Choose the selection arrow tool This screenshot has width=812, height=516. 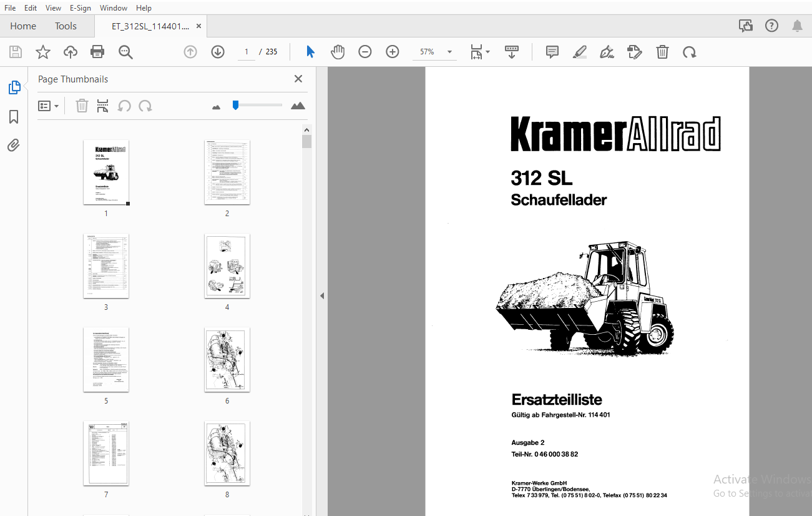pos(310,52)
